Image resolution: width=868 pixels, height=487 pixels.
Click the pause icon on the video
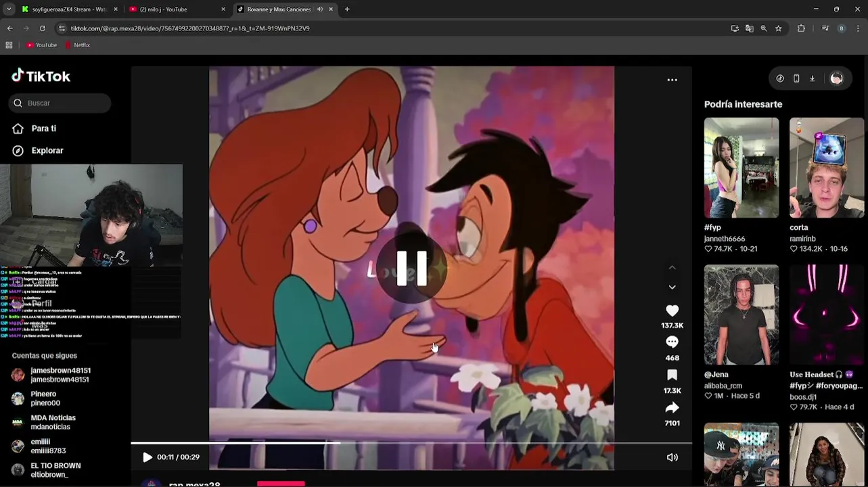pyautogui.click(x=411, y=269)
